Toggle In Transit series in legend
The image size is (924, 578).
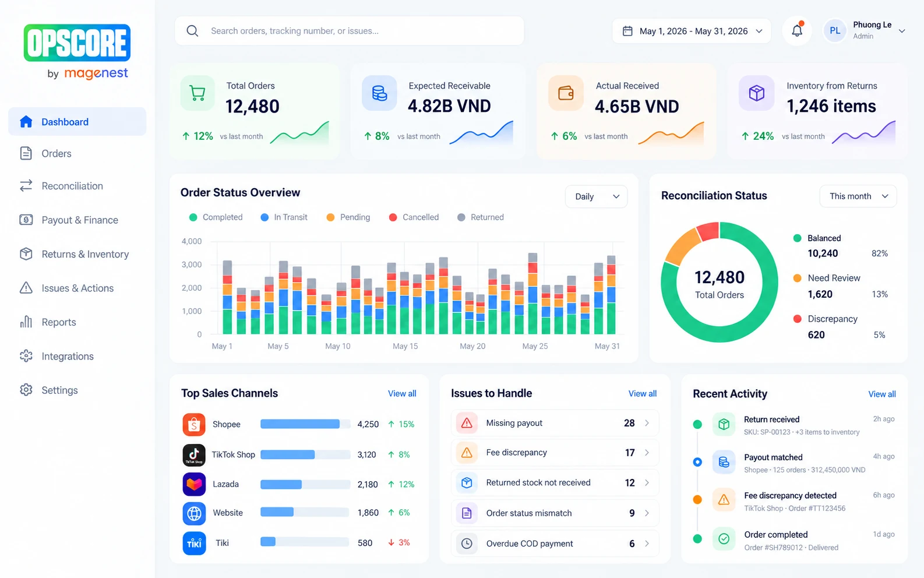click(x=284, y=217)
